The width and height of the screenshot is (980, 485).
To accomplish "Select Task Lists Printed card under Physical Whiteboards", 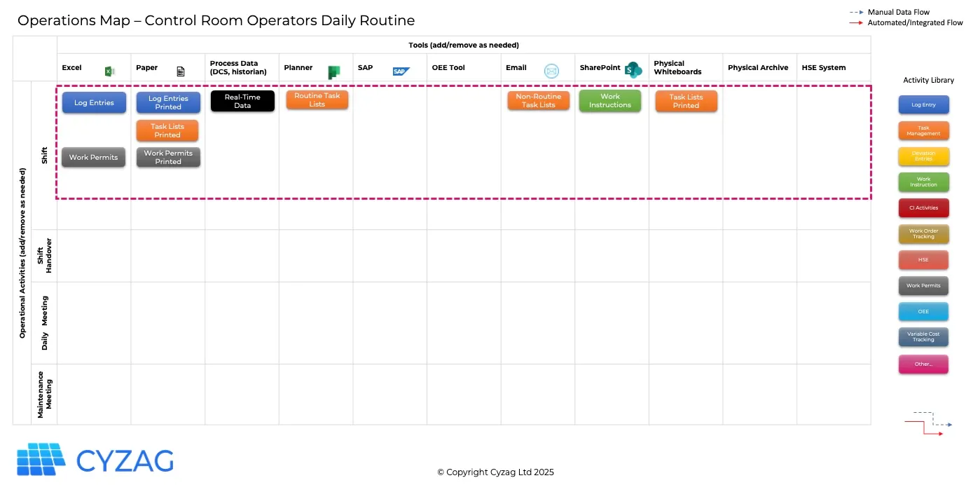I will 686,101.
